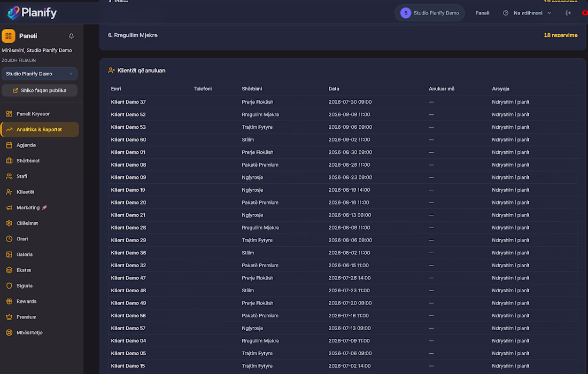This screenshot has height=374, width=588.
Task: Click the orange Paneli dashboard icon
Action: coord(9,36)
